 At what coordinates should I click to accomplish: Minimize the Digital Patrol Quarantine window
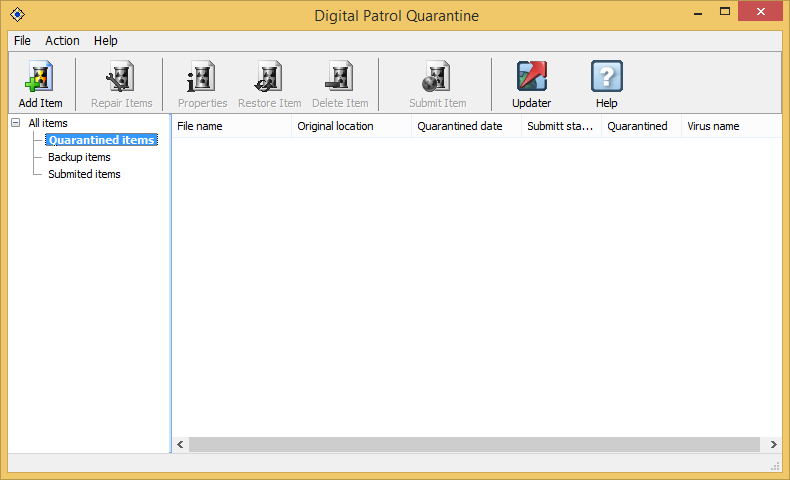(698, 12)
